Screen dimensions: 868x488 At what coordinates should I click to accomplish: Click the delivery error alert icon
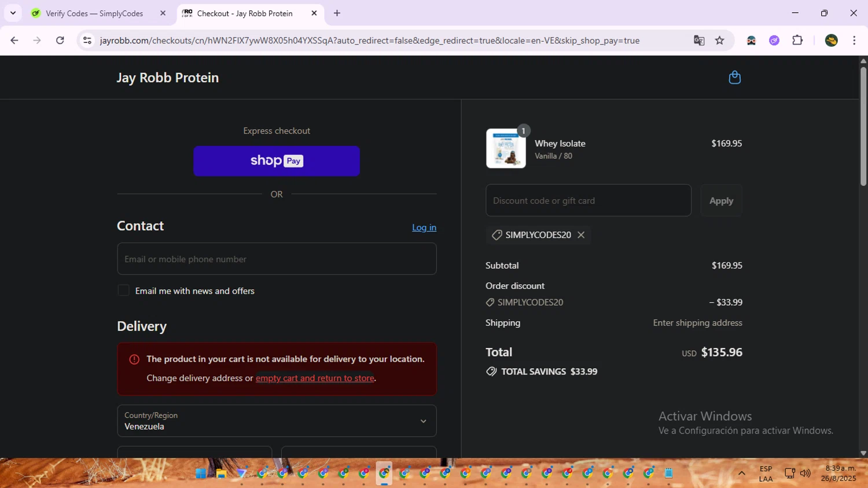click(x=134, y=359)
